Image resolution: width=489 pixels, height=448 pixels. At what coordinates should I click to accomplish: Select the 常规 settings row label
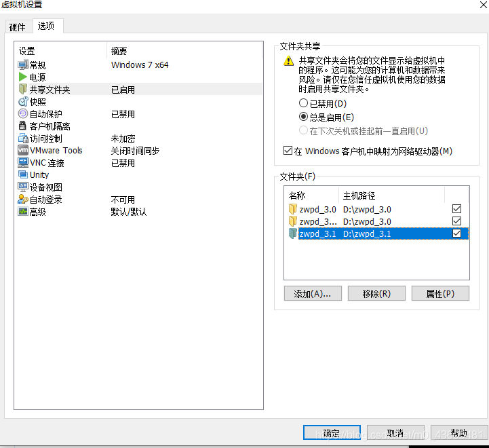(37, 65)
